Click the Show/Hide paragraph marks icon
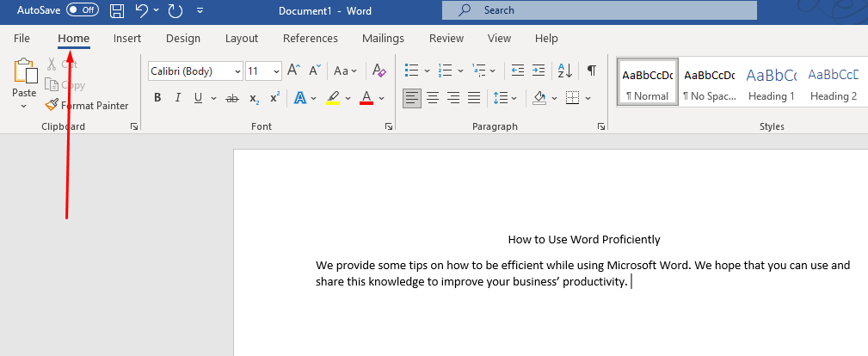 591,71
